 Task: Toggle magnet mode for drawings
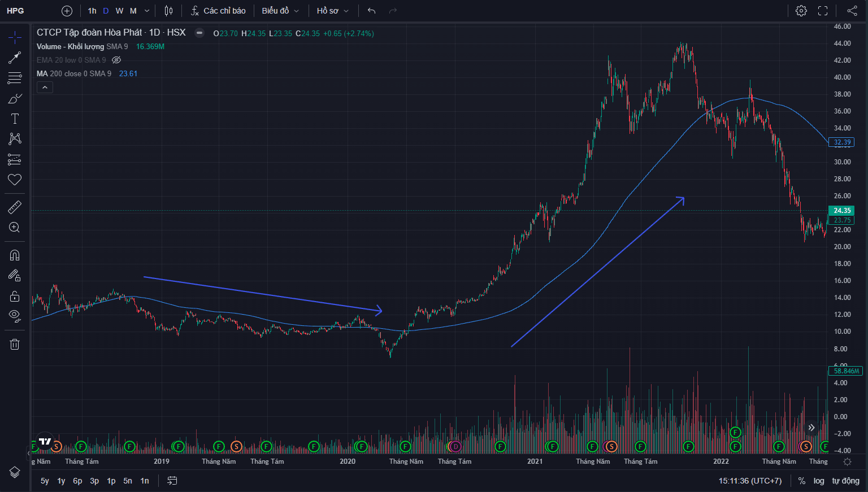coord(15,255)
